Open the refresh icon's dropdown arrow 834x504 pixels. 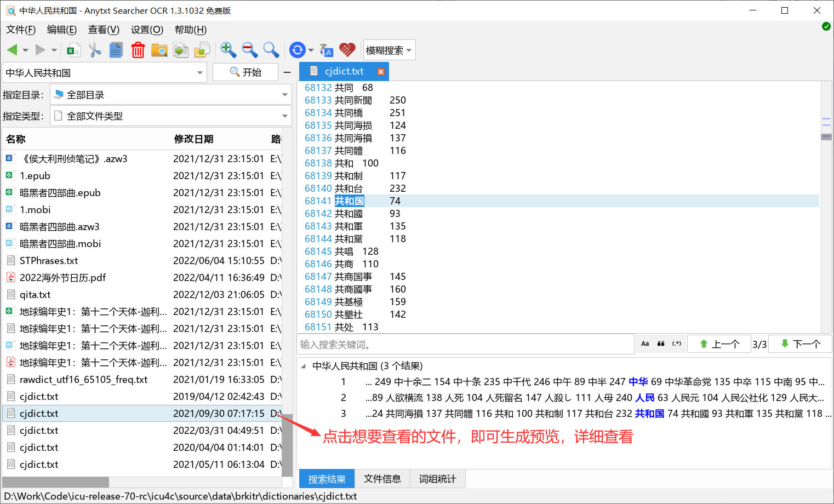pyautogui.click(x=311, y=50)
